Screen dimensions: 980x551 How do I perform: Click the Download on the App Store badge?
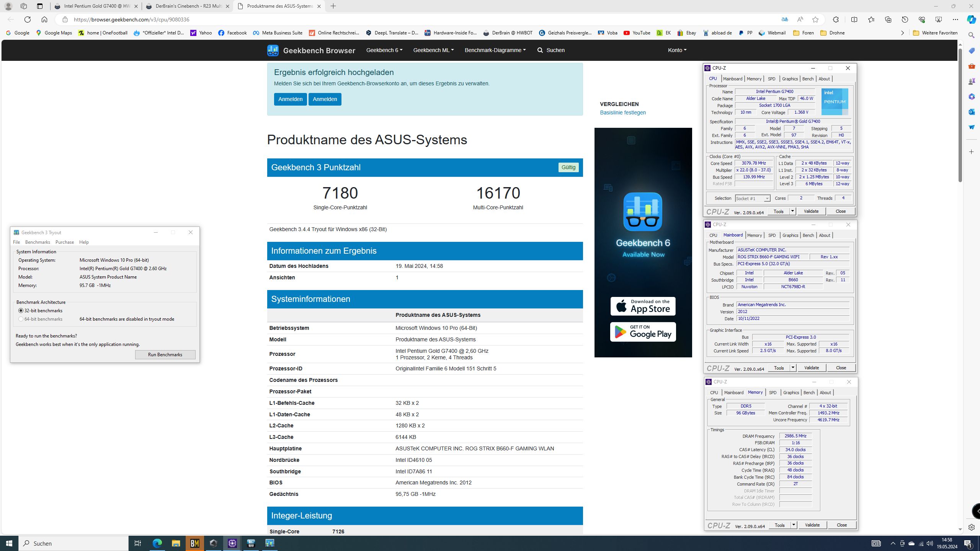pyautogui.click(x=643, y=306)
